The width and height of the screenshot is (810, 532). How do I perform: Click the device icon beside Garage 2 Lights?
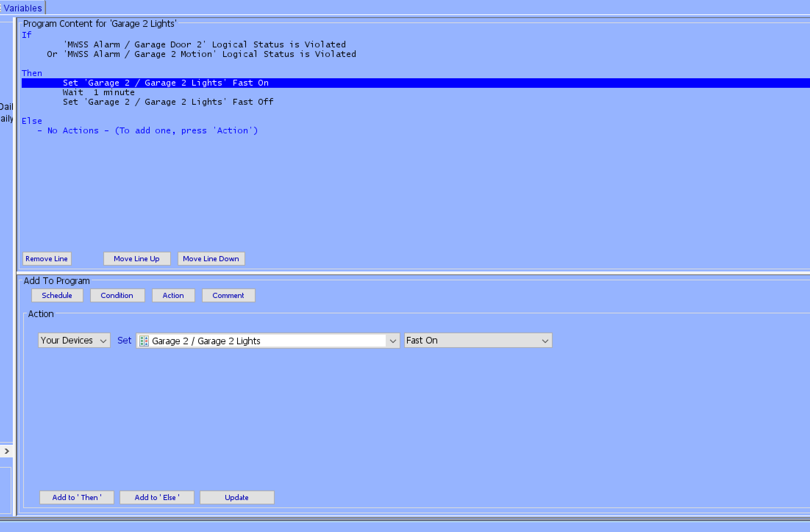[x=144, y=341]
